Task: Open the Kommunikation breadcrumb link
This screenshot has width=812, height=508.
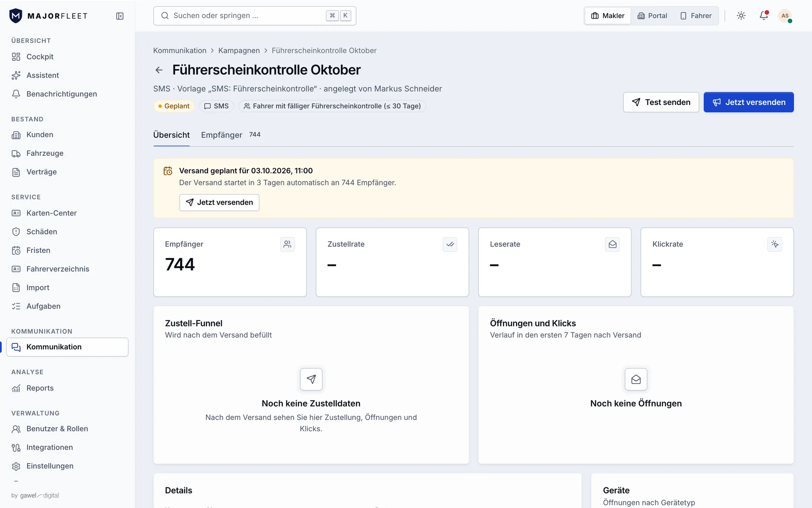Action: [180, 50]
